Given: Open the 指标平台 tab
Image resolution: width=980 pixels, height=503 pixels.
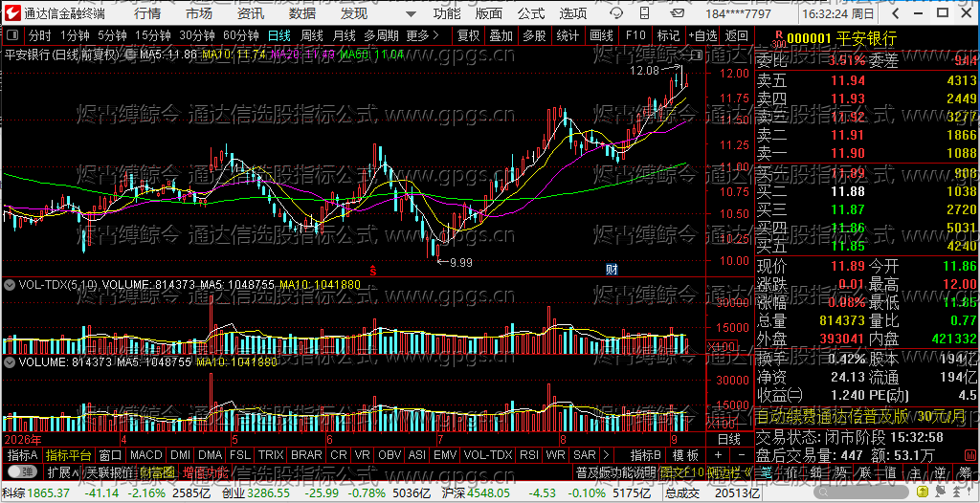Looking at the screenshot, I should tap(68, 455).
